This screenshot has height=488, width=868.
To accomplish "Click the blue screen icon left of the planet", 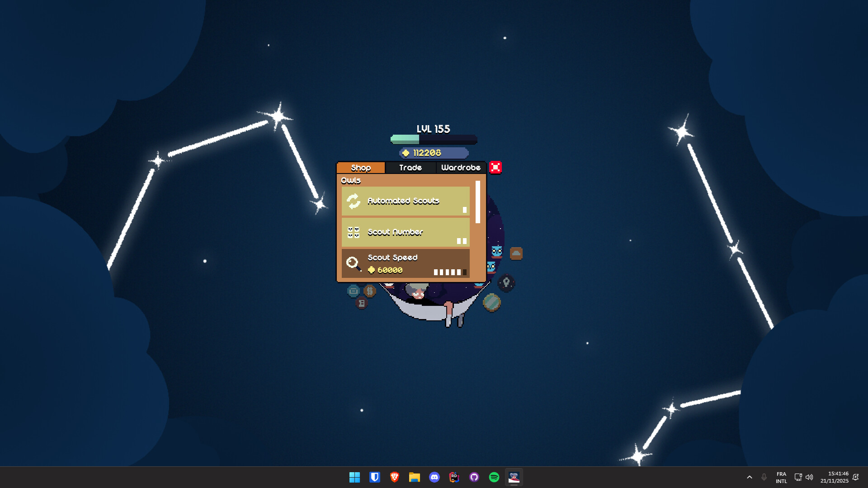I will 353,291.
